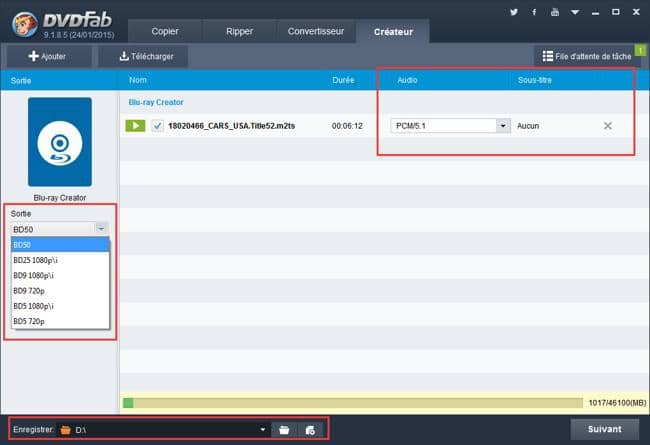The width and height of the screenshot is (650, 445).
Task: Click file name 18020466_CARS_USA.Title52.m2ts
Action: pos(232,126)
